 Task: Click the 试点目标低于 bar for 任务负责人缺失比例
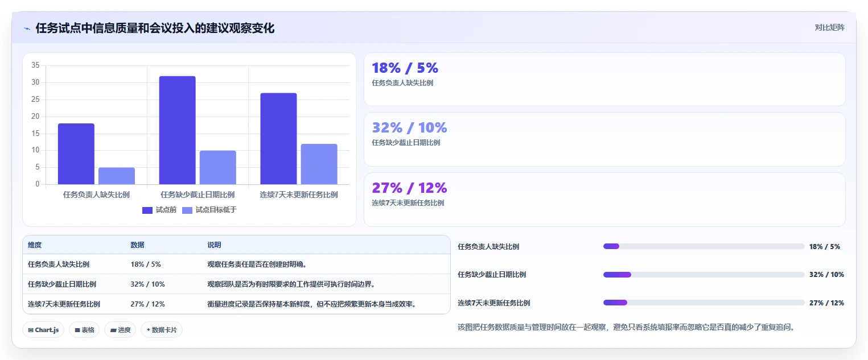(117, 176)
